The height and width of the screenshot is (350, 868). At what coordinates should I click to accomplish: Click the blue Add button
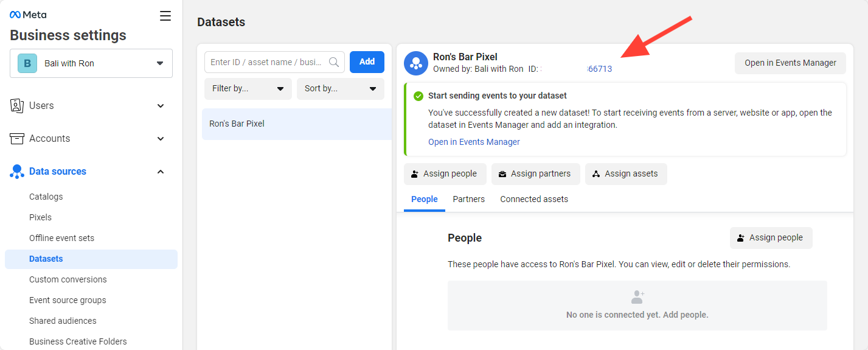click(x=367, y=62)
